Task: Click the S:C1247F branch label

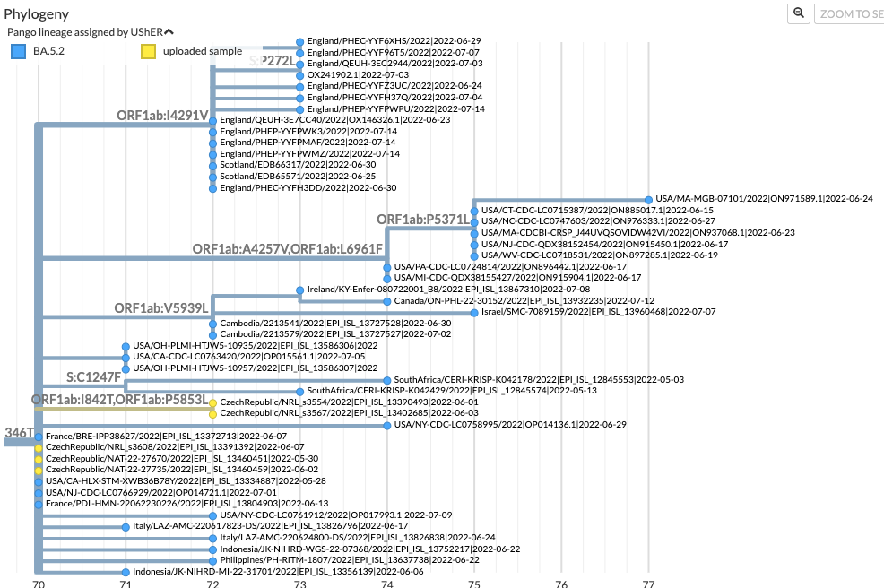Action: coord(93,377)
